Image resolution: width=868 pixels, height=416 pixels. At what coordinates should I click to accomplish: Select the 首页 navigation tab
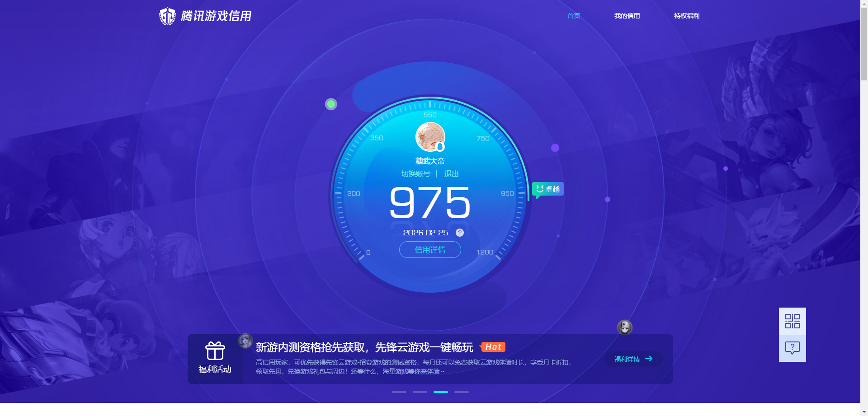574,16
